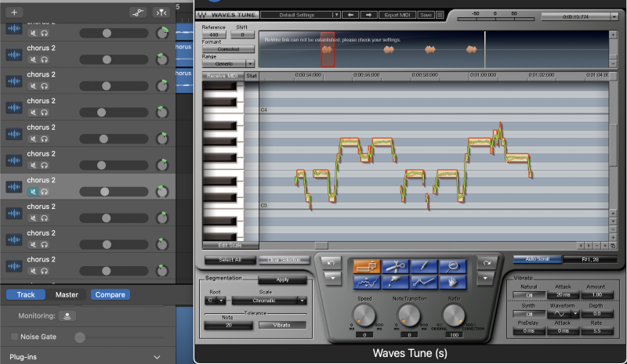Image resolution: width=627 pixels, height=364 pixels.
Task: Click the waveform icon of highlighted chorus 2 track
Action: point(14,186)
